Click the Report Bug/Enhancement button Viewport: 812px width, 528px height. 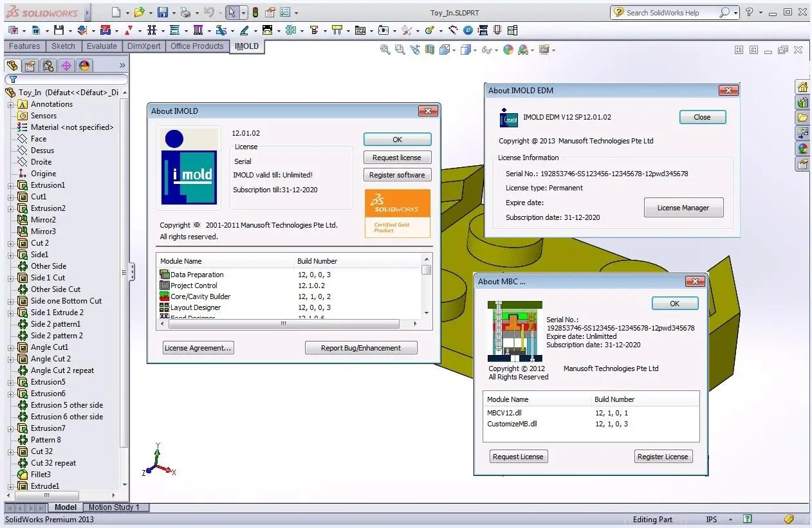[361, 348]
